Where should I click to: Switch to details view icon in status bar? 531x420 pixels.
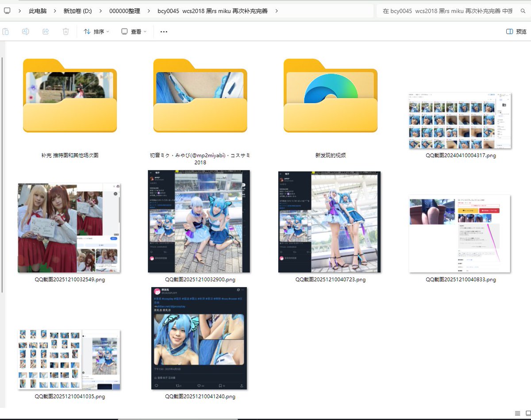click(517, 413)
